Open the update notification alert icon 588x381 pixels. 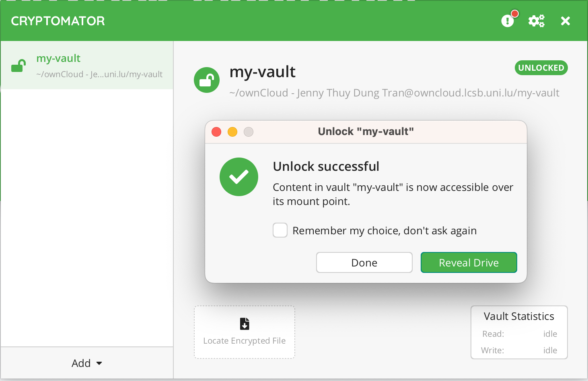[508, 20]
